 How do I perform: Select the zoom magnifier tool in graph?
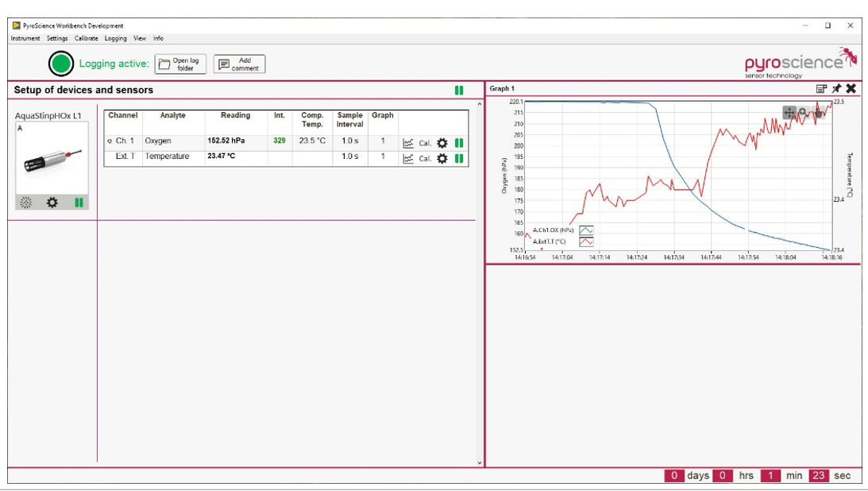pos(803,113)
